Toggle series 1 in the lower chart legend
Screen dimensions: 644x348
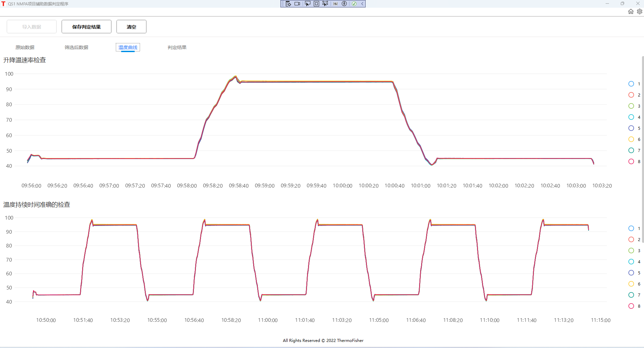634,228
